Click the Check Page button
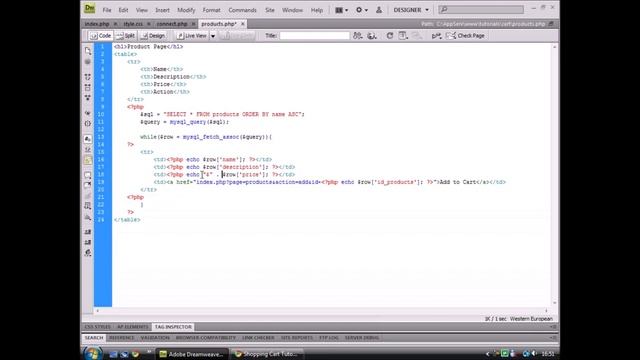This screenshot has height=360, width=640. click(x=465, y=36)
